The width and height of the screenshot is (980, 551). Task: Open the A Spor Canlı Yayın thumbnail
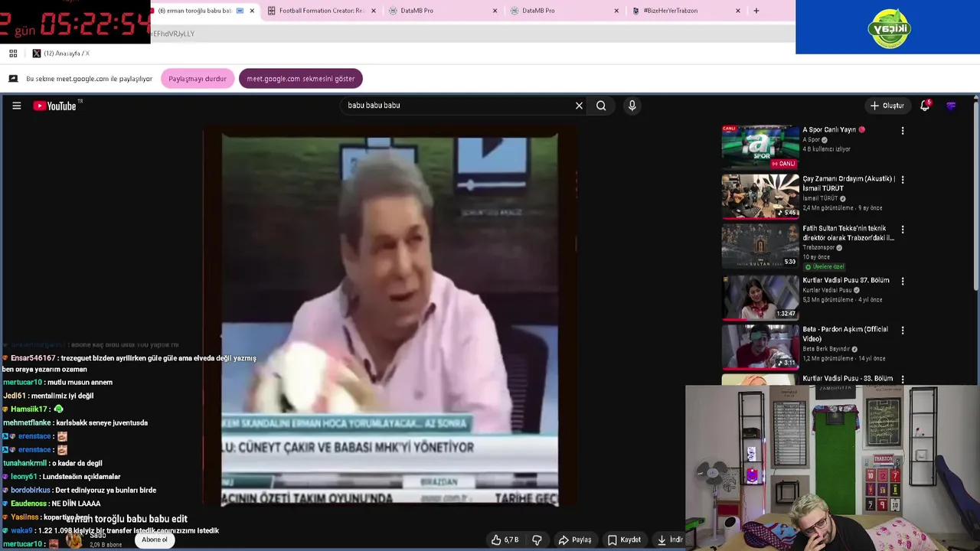tap(760, 147)
